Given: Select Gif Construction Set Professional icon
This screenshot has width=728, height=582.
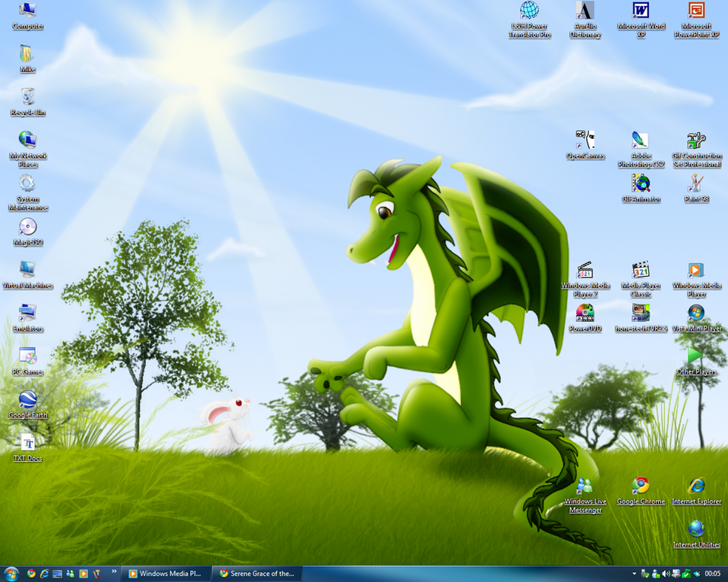Looking at the screenshot, I should point(696,150).
